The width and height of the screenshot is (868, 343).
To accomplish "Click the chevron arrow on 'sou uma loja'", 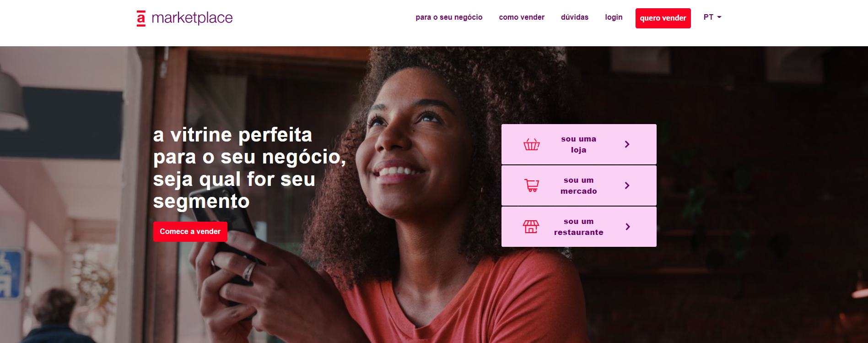I will [627, 144].
